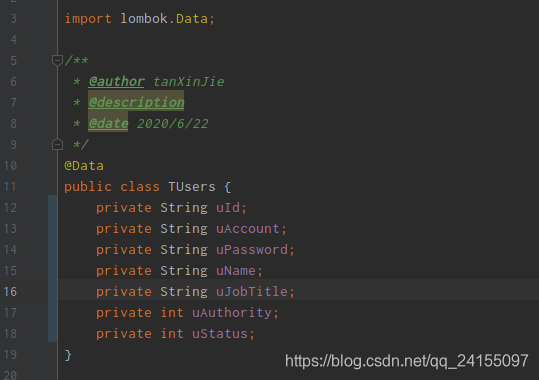This screenshot has height=380, width=539.
Task: Place cursor on uJobTitle field
Action: pyautogui.click(x=252, y=292)
